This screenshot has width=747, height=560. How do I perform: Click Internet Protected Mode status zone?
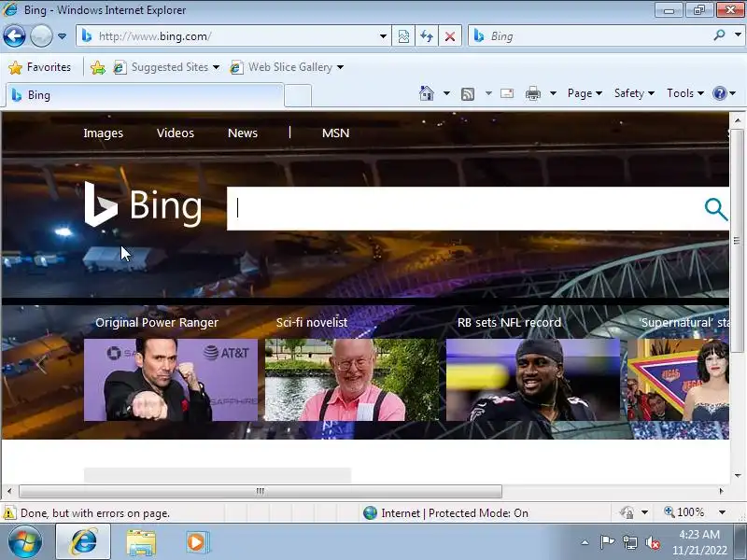[x=446, y=512]
